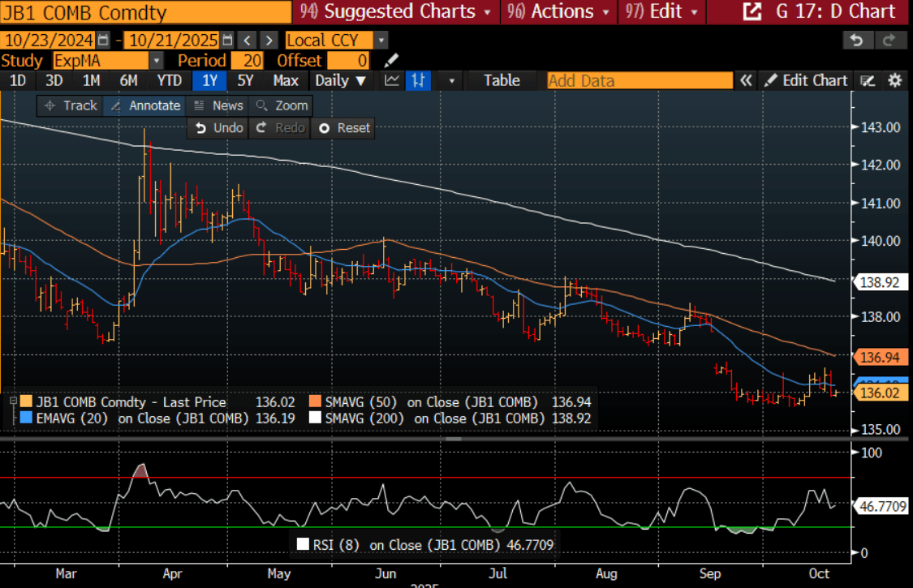Open the Daily periodicity dropdown
This screenshot has width=913, height=588.
(340, 80)
